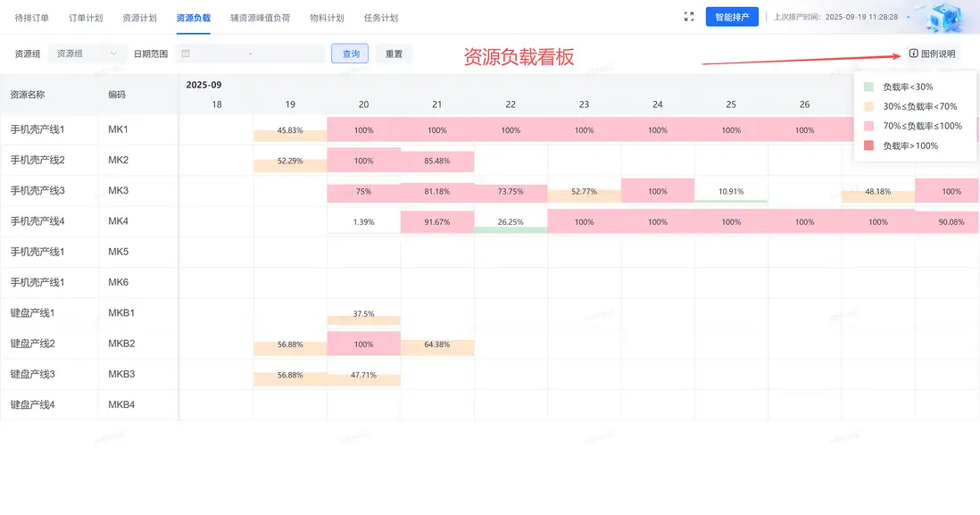Click the 编码 column header
980x515 pixels.
[x=117, y=94]
